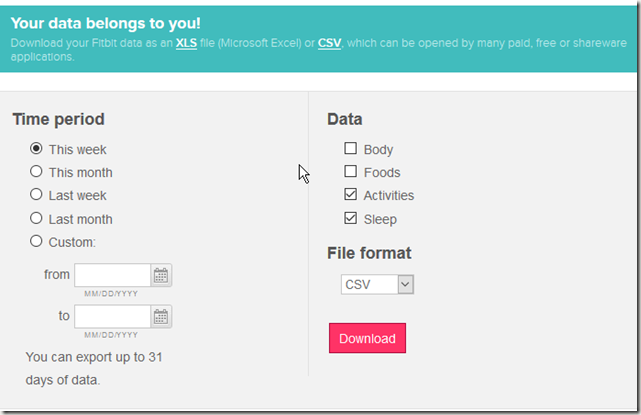This screenshot has height=415, width=641.
Task: Follow the XLS link in the banner
Action: [x=186, y=44]
